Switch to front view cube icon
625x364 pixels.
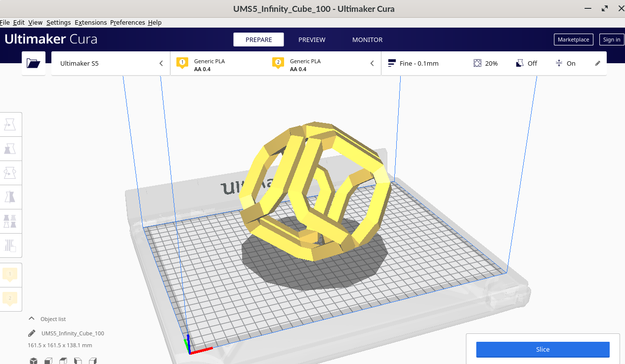point(48,361)
